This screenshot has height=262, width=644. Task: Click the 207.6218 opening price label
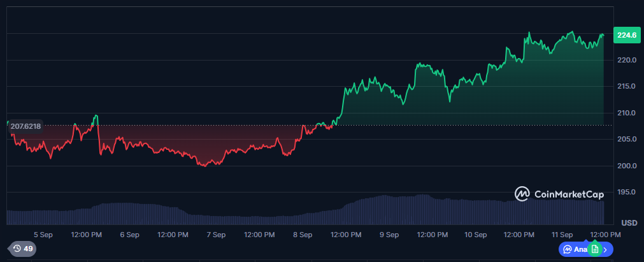(x=26, y=127)
